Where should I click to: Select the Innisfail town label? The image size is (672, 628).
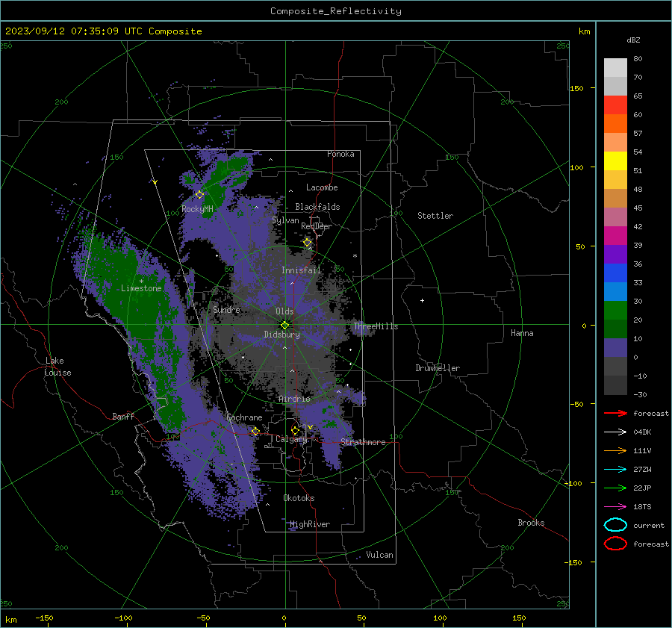[301, 270]
